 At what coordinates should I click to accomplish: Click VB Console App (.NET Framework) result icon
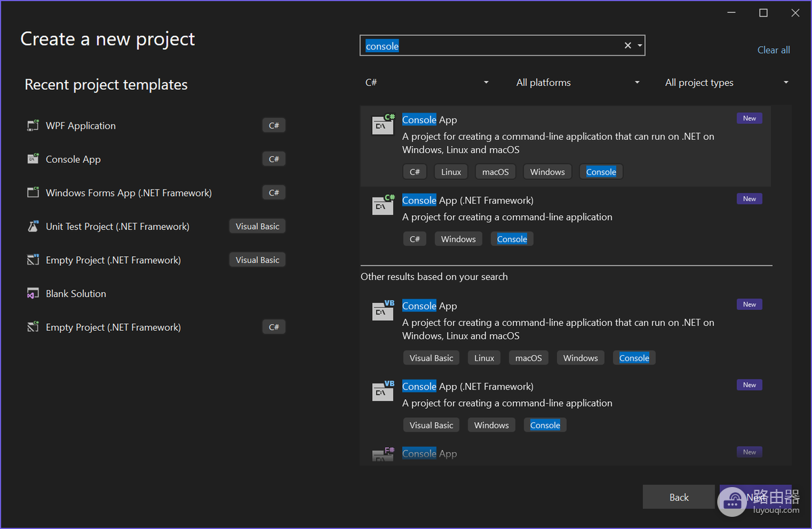383,390
